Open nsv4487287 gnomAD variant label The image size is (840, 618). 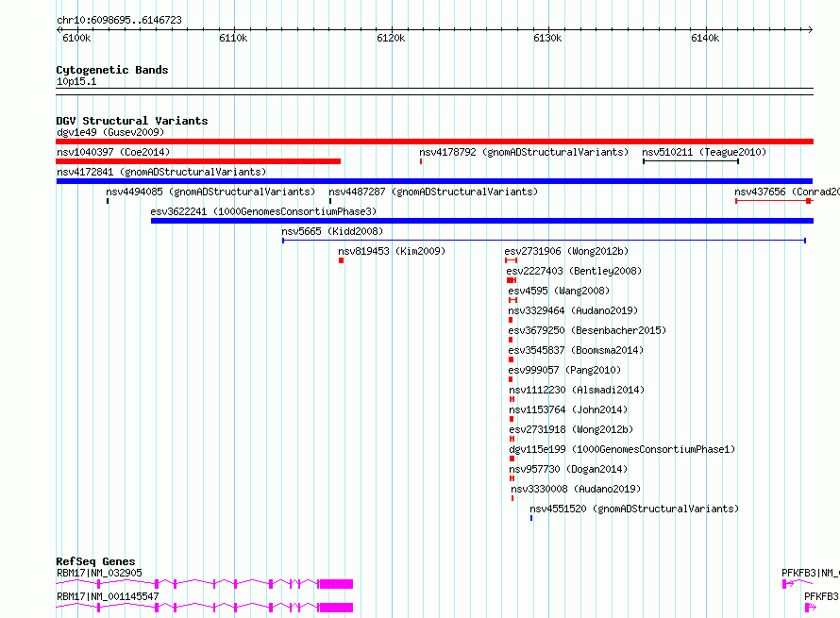[x=433, y=192]
